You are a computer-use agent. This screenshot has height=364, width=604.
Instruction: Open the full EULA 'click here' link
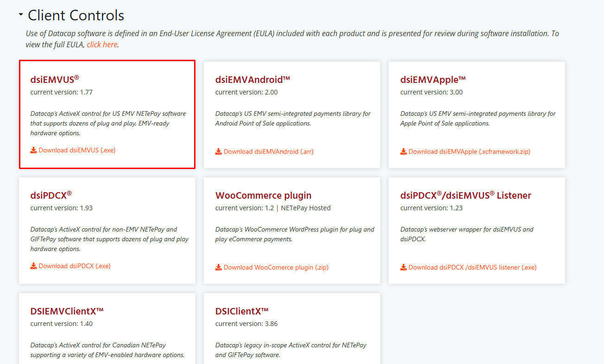pos(102,44)
